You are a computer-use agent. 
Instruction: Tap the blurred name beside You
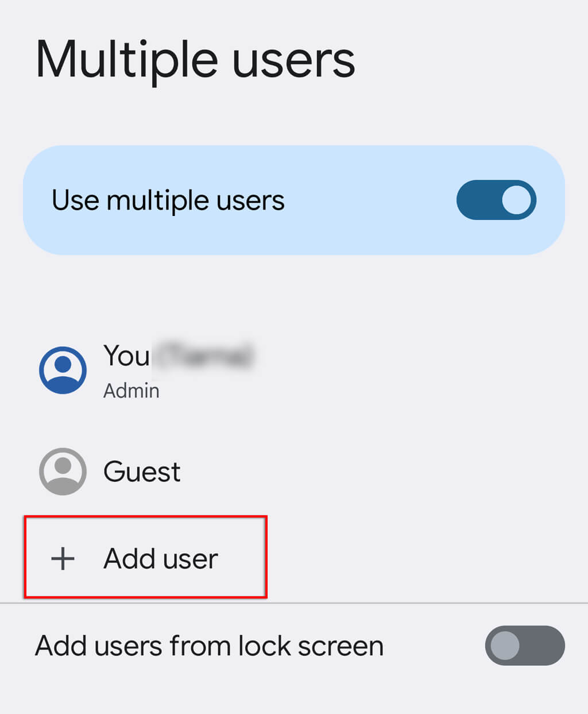tap(205, 356)
